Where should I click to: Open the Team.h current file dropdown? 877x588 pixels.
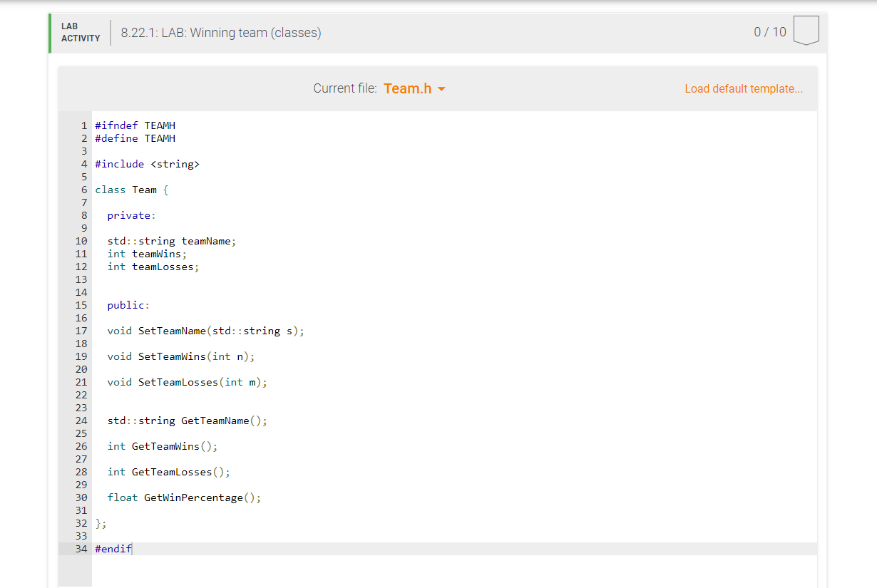pyautogui.click(x=414, y=88)
